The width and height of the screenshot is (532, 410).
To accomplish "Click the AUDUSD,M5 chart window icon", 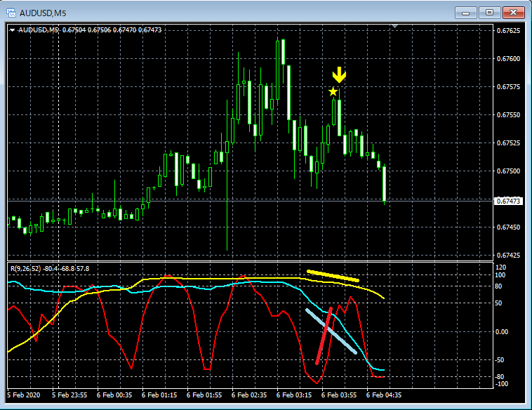I will point(11,13).
